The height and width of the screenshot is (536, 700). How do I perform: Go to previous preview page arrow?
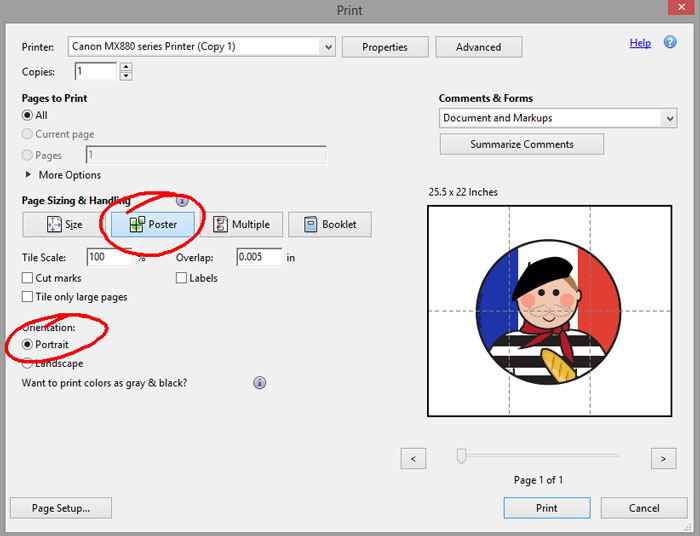click(413, 458)
